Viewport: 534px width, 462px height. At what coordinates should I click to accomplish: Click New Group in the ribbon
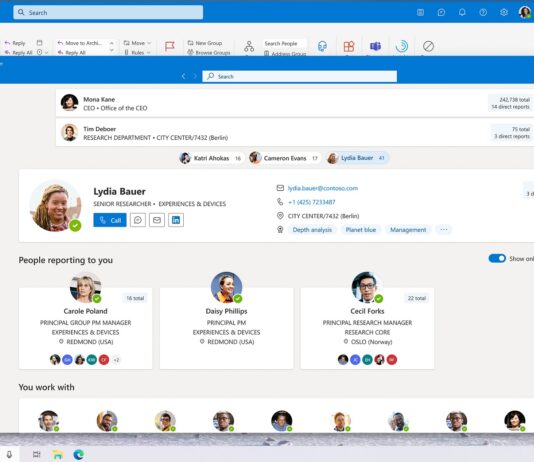click(x=205, y=43)
